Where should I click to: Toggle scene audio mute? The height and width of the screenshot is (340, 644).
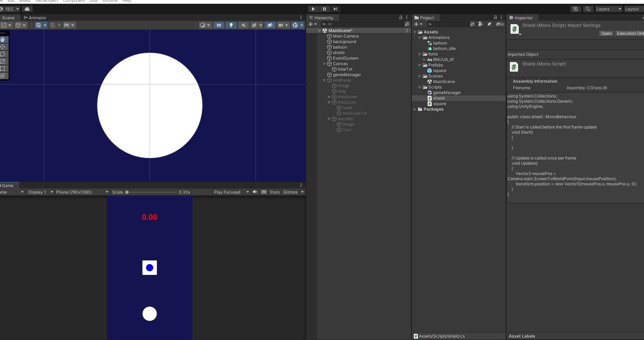point(244,25)
